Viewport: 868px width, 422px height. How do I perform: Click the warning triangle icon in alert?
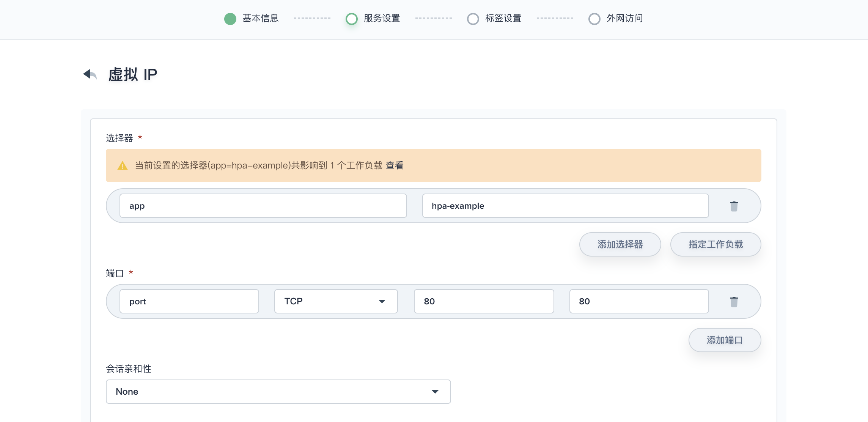[x=123, y=166]
